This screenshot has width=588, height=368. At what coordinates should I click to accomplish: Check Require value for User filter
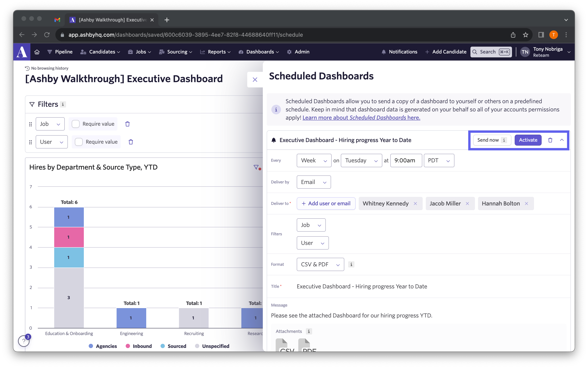point(79,142)
